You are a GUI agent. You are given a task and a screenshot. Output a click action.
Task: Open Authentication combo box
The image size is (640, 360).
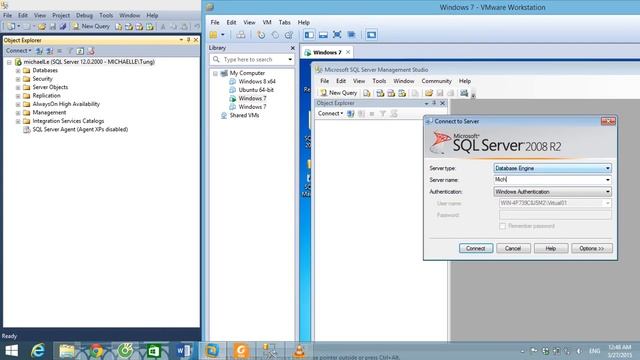pyautogui.click(x=552, y=191)
